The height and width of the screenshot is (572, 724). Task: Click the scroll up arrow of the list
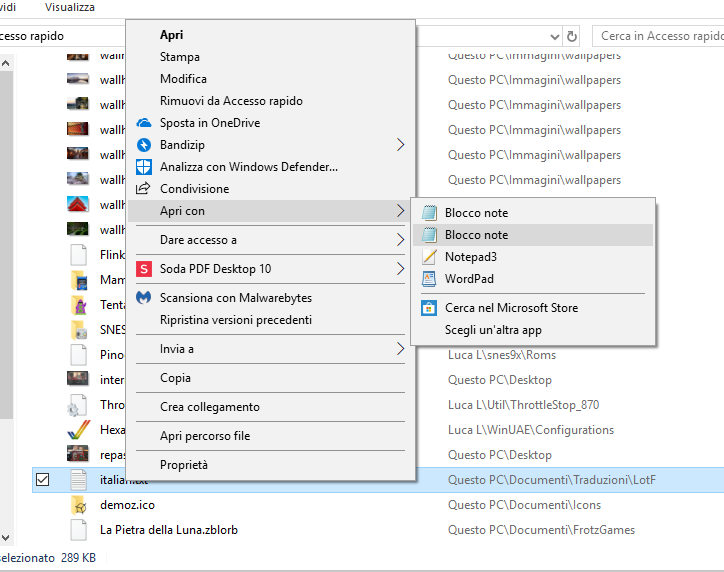(6, 63)
